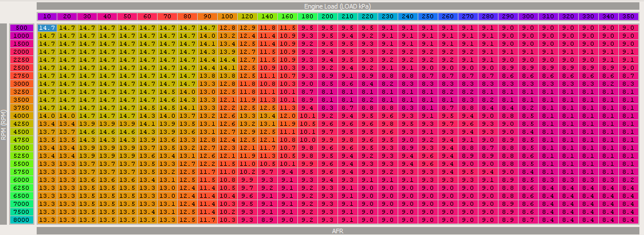Select the 100 kPa load column header

[227, 17]
